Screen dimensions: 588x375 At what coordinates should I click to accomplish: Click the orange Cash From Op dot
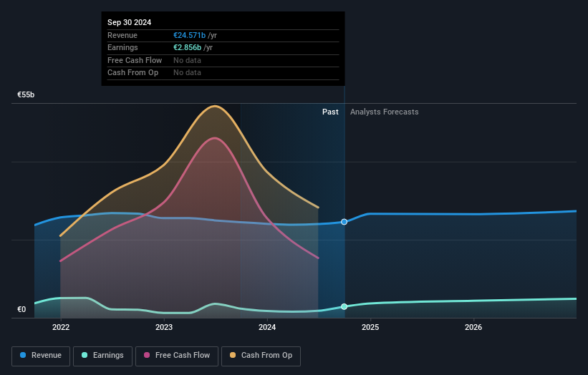click(233, 355)
